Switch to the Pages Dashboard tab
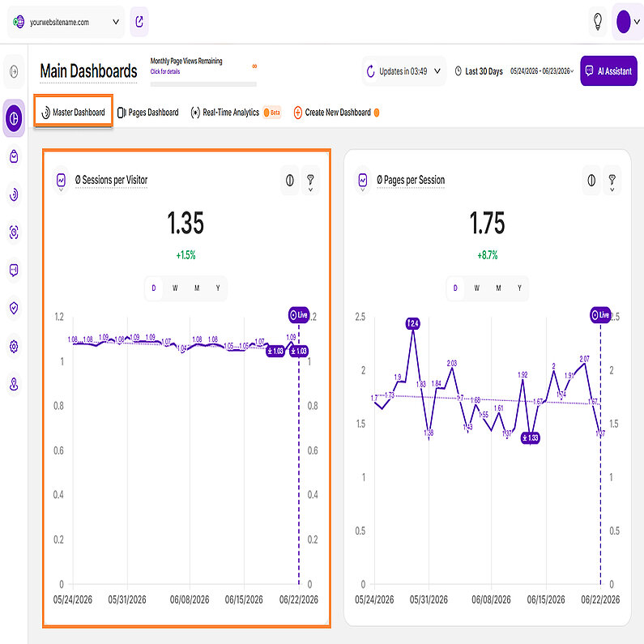Image resolution: width=644 pixels, height=644 pixels. [148, 113]
